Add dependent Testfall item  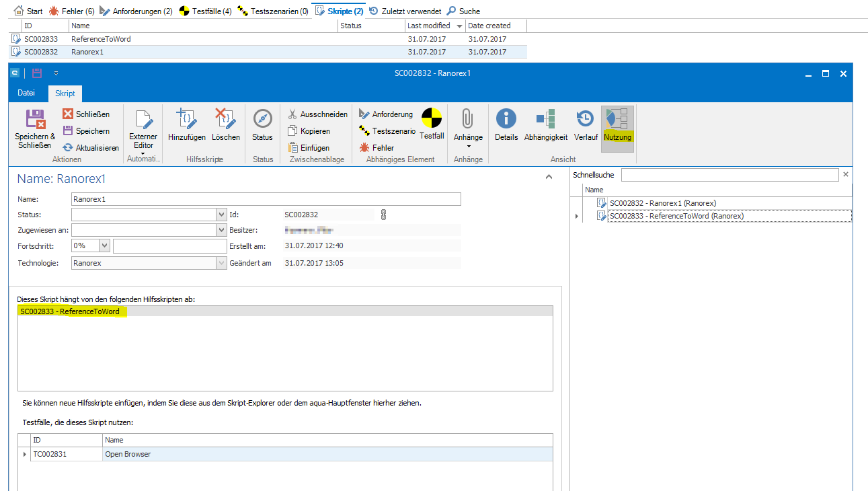click(432, 120)
